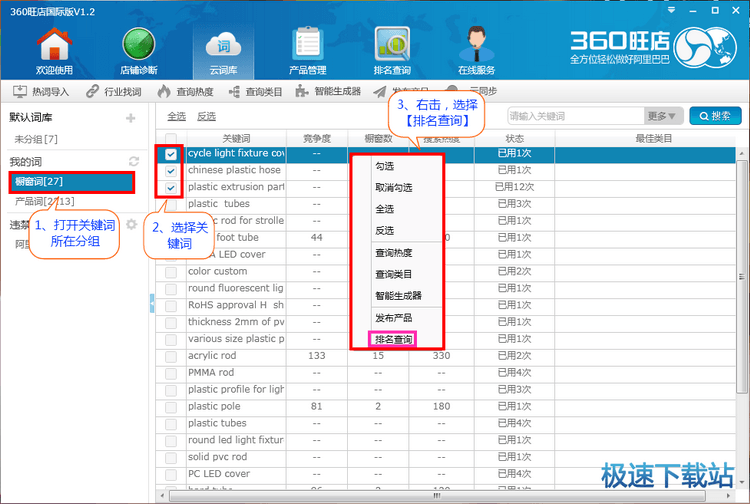Check the round fluorescent row checkbox
The width and height of the screenshot is (750, 504).
171,289
